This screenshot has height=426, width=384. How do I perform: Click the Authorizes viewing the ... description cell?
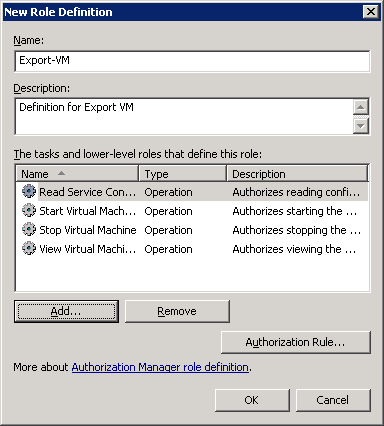click(x=294, y=249)
